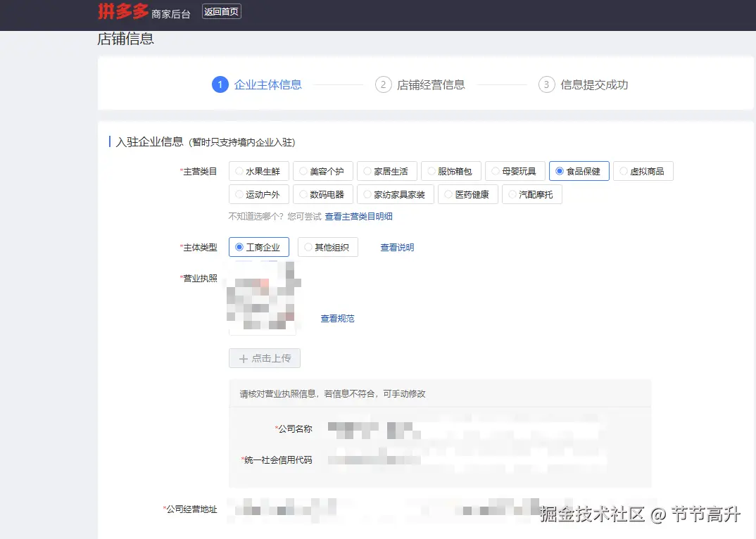Screen dimensions: 756x539
Task: Open 查看说明 link
Action: pyautogui.click(x=397, y=247)
